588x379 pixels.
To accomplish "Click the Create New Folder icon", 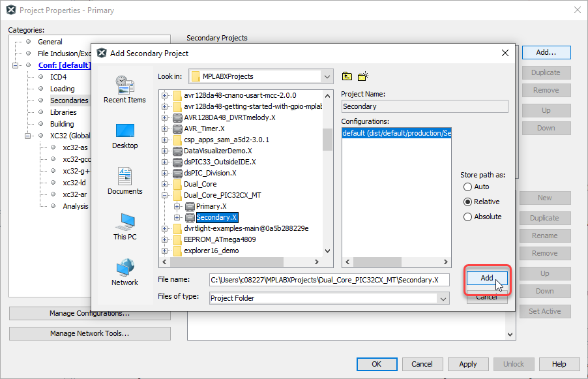I will click(x=363, y=76).
